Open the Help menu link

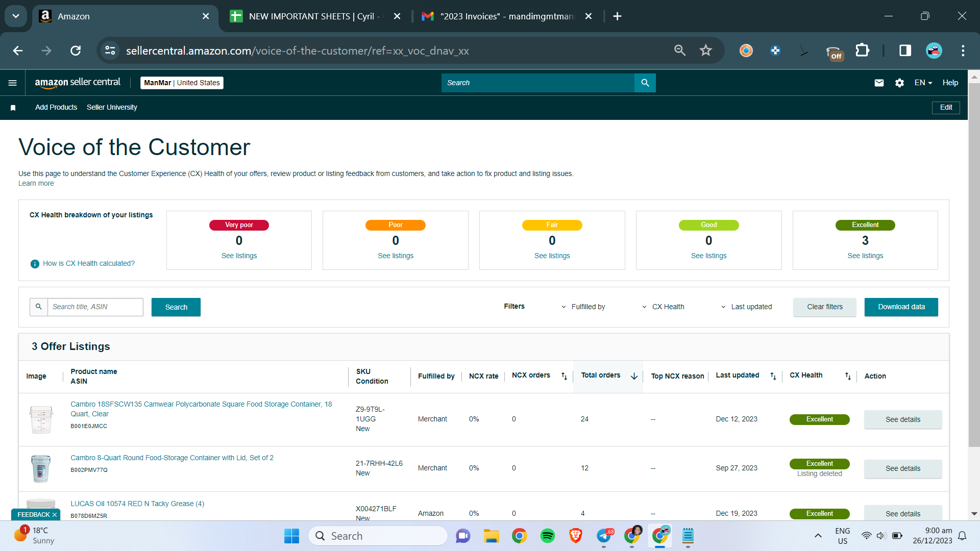click(x=950, y=83)
